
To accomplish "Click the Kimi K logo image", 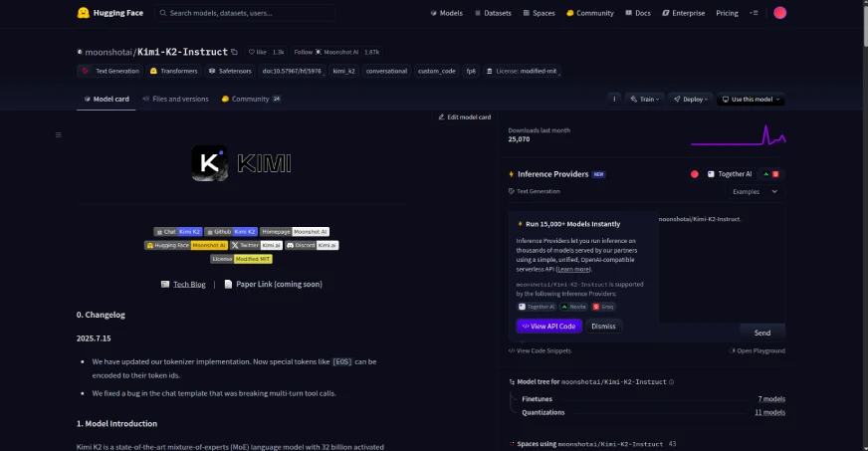I will point(209,163).
